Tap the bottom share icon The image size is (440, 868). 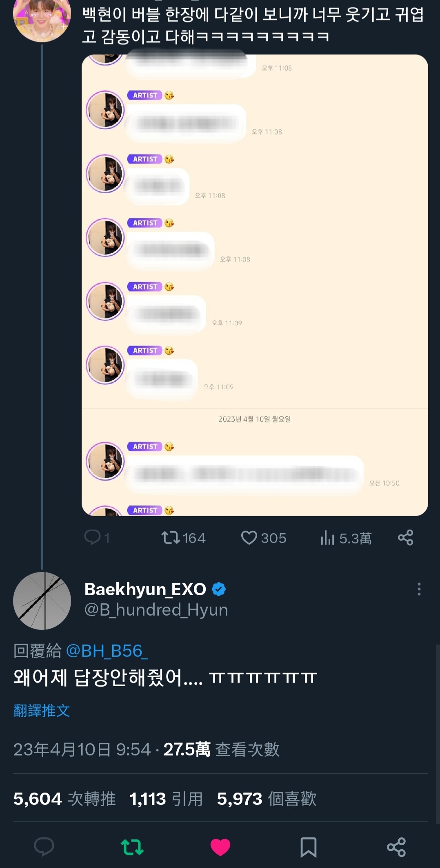[396, 847]
